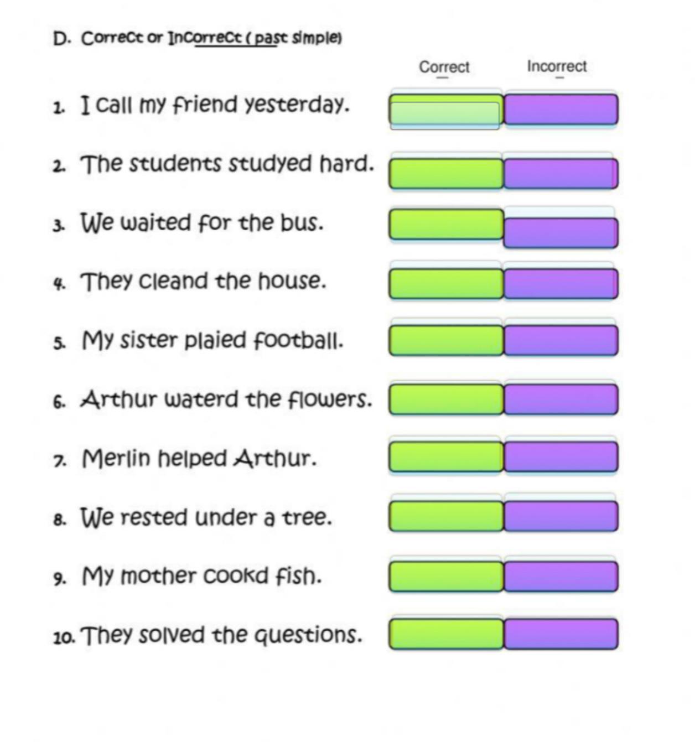Choose green Correct box for 'Merlin helped Arthur'
Viewport: 700px width, 742px height.
[446, 457]
